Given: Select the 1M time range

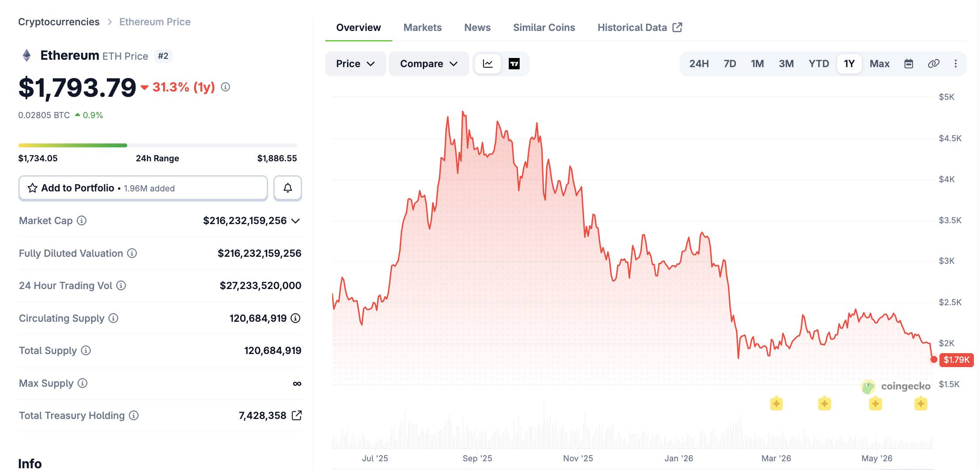Looking at the screenshot, I should pos(757,64).
